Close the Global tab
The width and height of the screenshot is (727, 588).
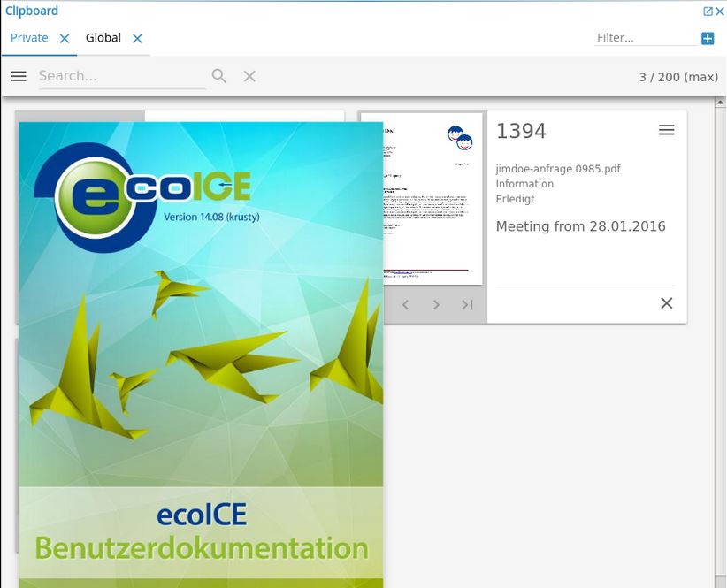point(137,38)
